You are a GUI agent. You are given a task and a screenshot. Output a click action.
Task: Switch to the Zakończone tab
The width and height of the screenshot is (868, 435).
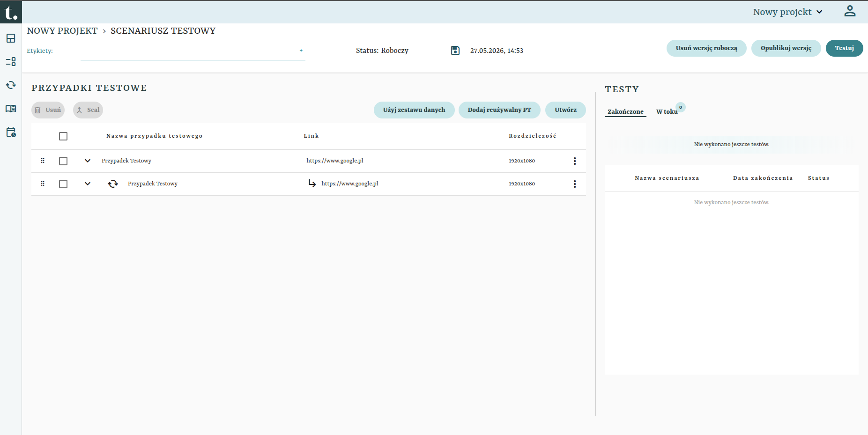point(625,111)
